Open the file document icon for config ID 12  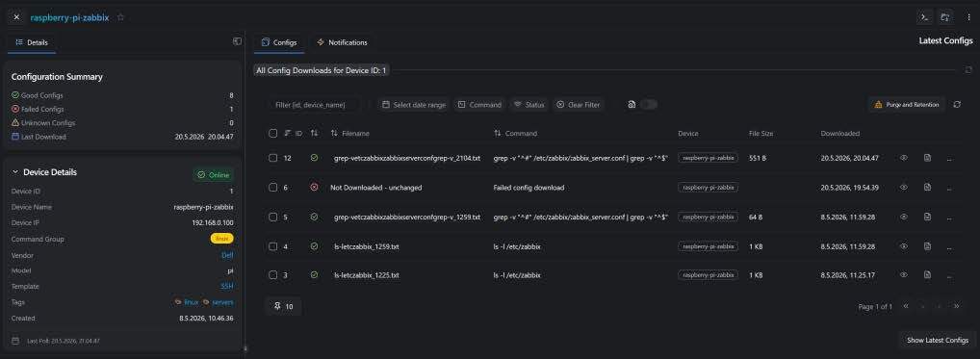[x=927, y=158]
